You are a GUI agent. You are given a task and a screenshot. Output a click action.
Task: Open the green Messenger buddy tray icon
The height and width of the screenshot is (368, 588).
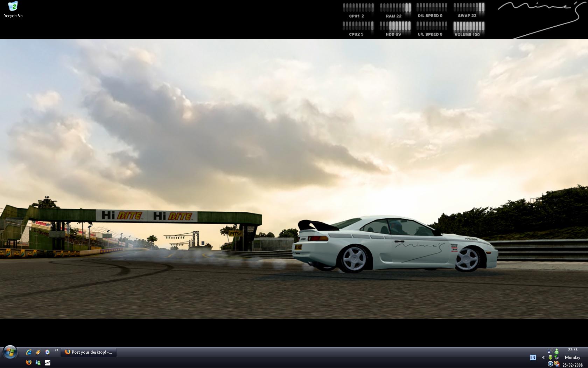coord(556,350)
